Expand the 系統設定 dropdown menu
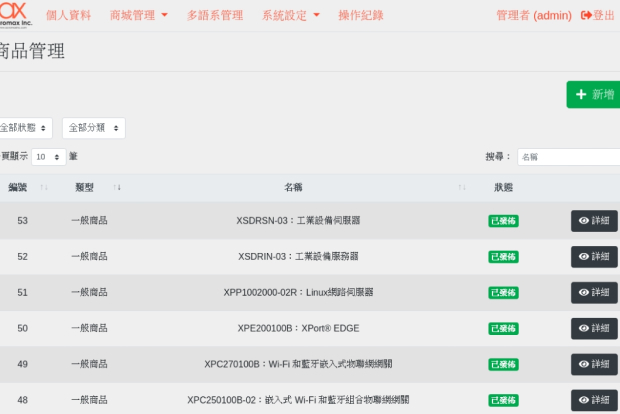 pos(291,15)
